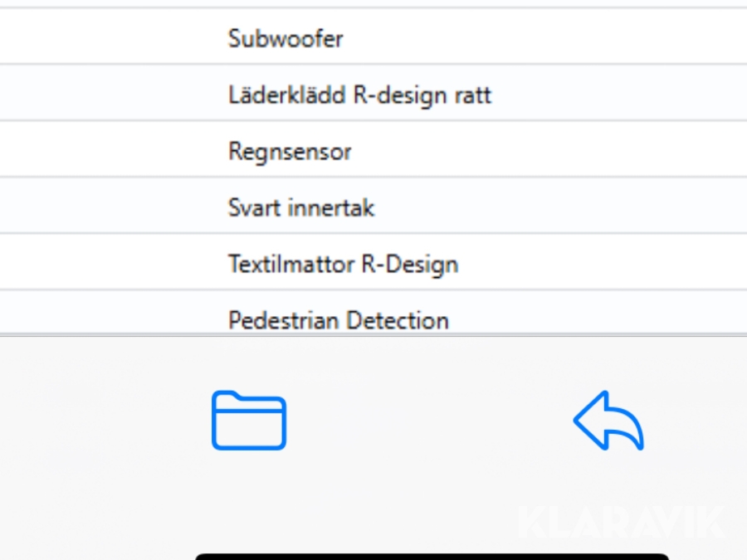The height and width of the screenshot is (560, 747).
Task: Select the Regnsensor row
Action: tap(290, 151)
